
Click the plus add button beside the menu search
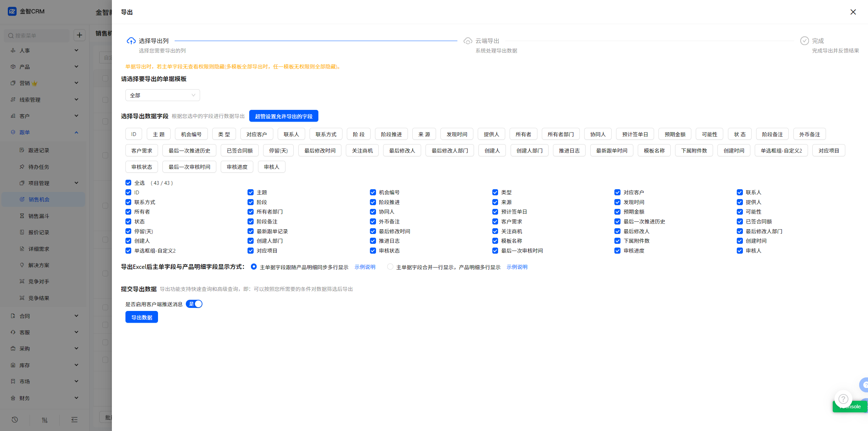tap(79, 35)
